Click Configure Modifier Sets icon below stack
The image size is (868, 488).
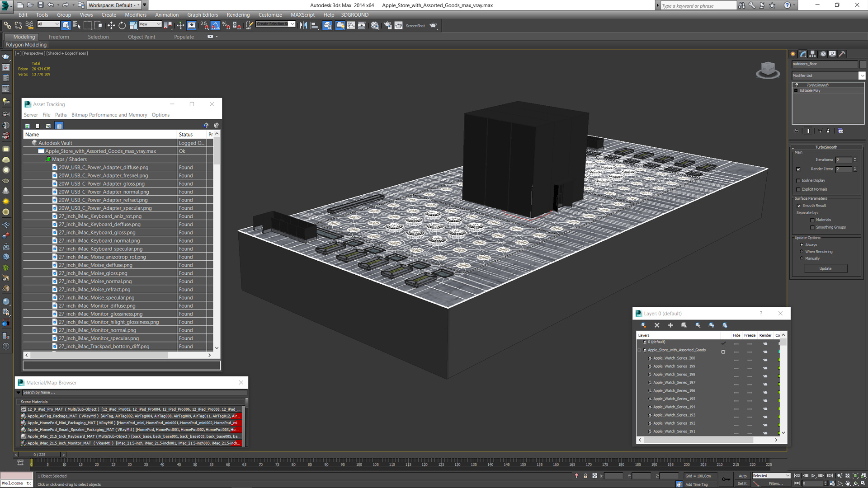point(840,131)
